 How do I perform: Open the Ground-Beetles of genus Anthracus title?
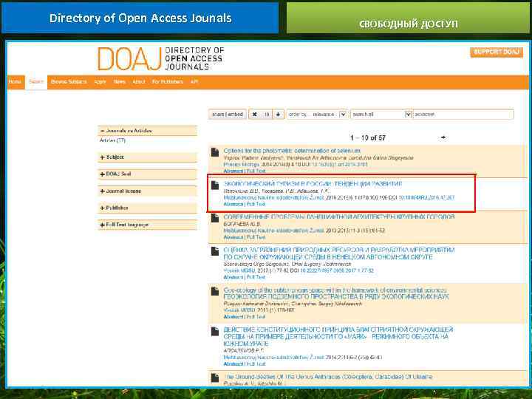pyautogui.click(x=328, y=377)
